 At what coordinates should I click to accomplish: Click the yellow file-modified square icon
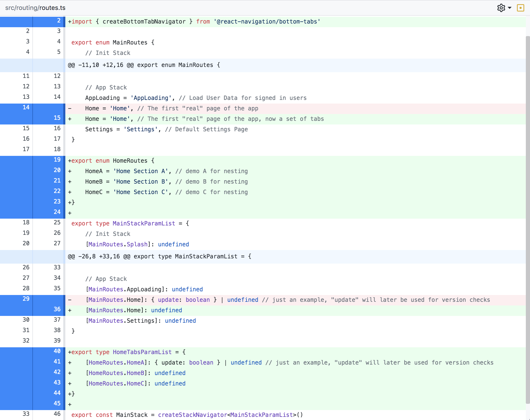[x=521, y=8]
